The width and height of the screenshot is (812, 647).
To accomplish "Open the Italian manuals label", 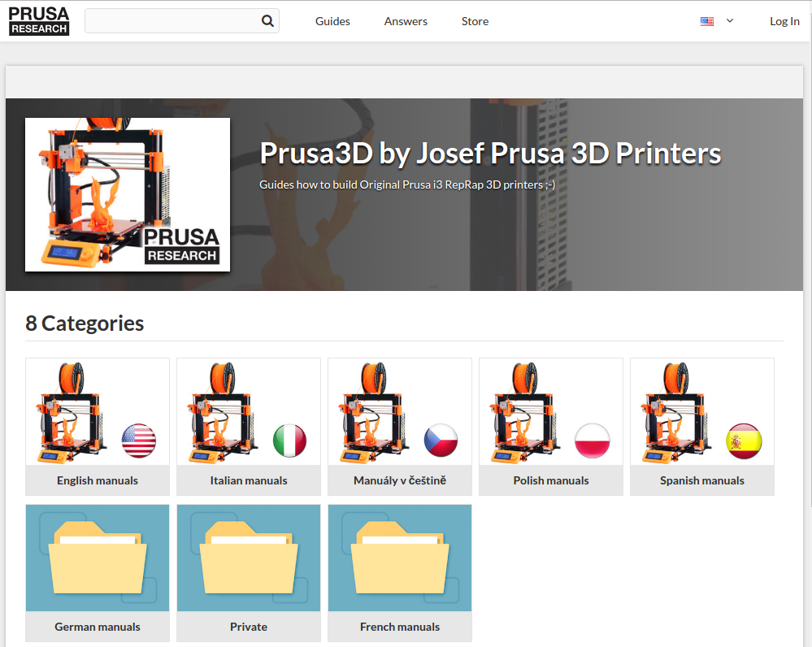I will pos(249,480).
